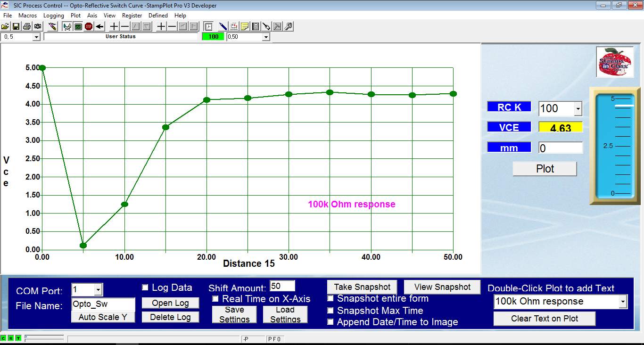Toggle Append Date/Time to Image checkbox
644x345 pixels.
pos(331,322)
